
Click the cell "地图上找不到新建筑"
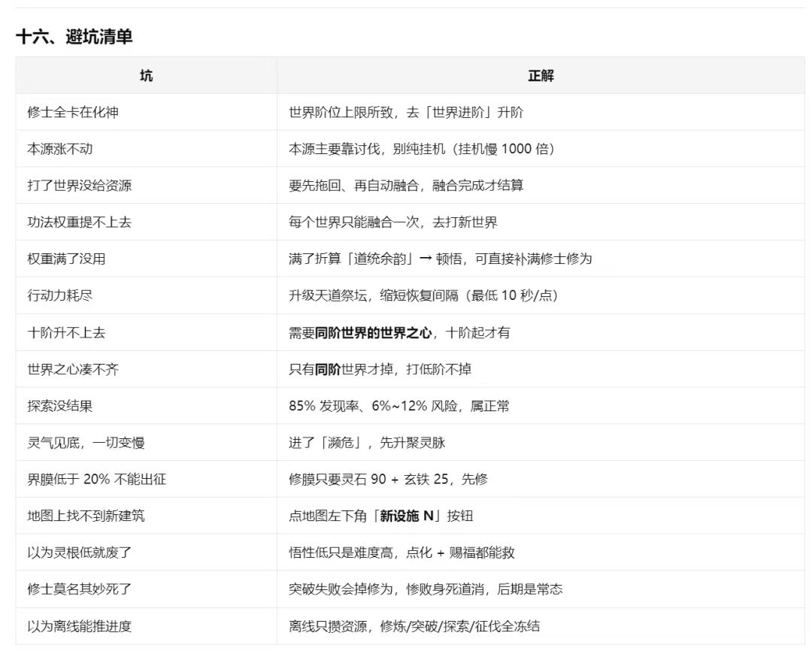point(86,516)
